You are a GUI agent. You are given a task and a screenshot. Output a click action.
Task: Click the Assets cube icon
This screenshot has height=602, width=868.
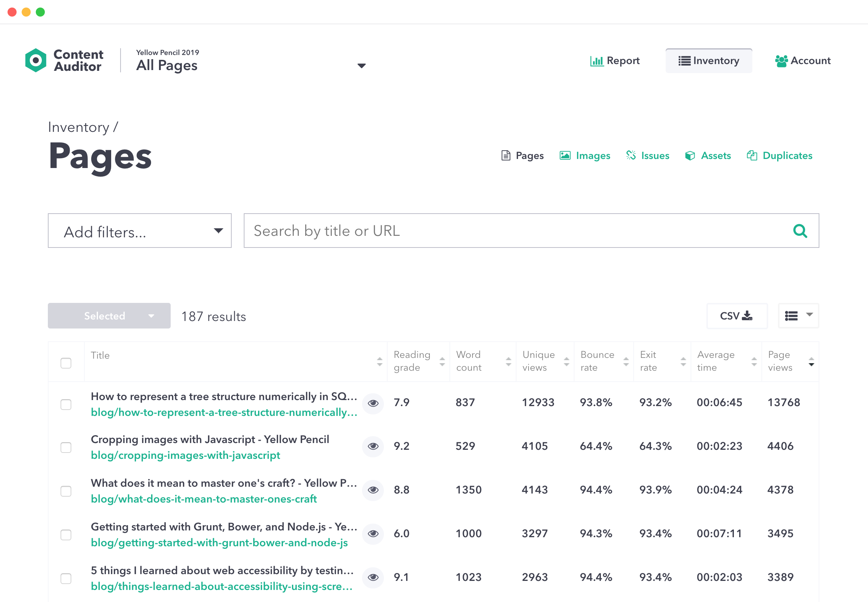pyautogui.click(x=690, y=156)
